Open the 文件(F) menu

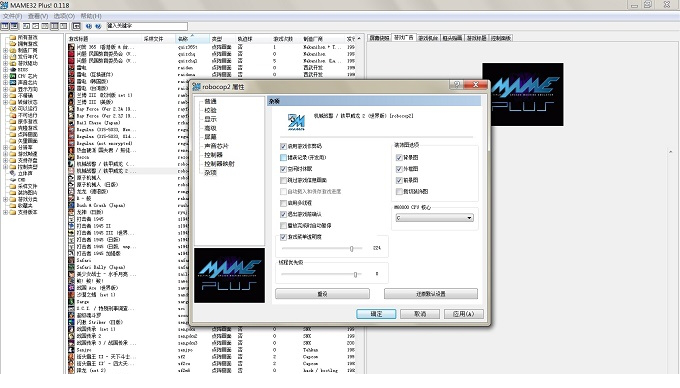[12, 16]
